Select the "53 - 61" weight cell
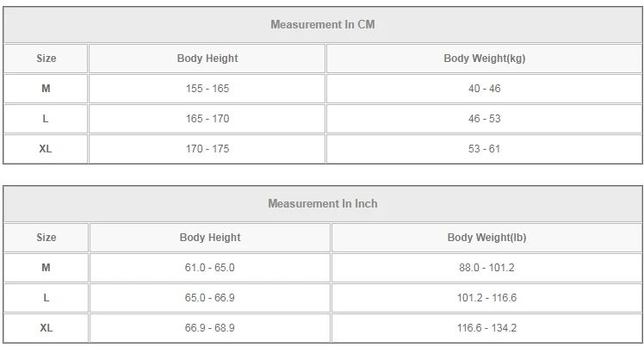Image resolution: width=644 pixels, height=347 pixels. click(484, 149)
